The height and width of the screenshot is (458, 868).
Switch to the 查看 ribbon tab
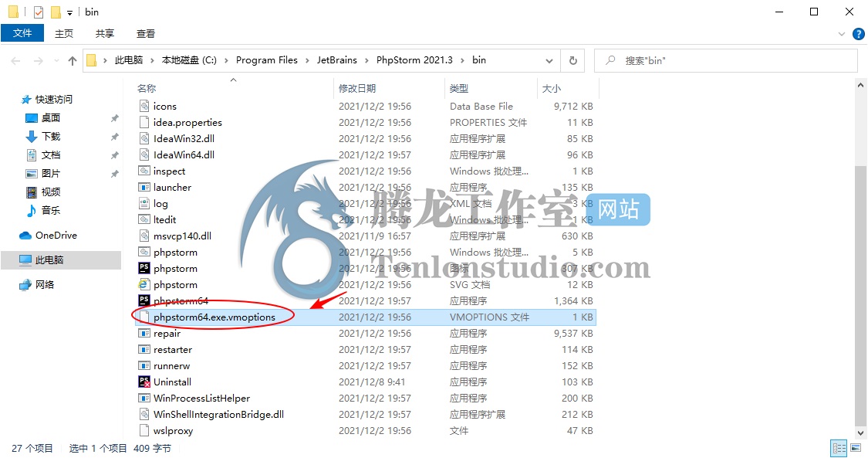pos(146,34)
